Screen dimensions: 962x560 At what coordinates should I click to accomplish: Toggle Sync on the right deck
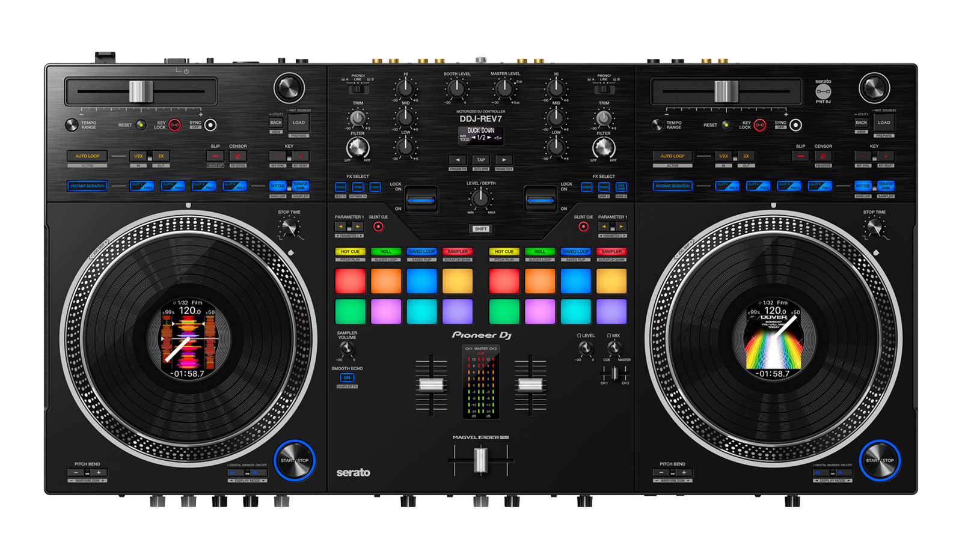[x=795, y=125]
